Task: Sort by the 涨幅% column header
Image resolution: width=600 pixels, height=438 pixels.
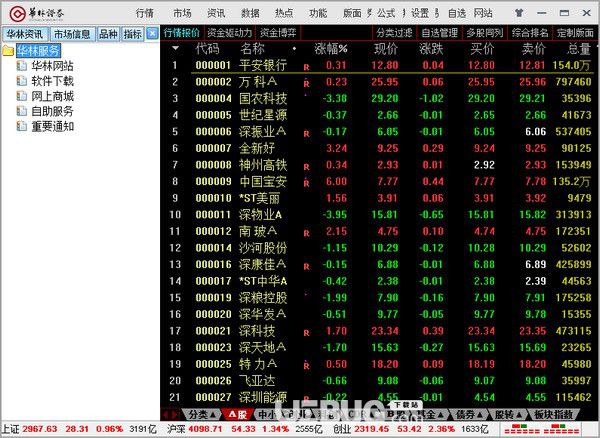Action: (331, 49)
